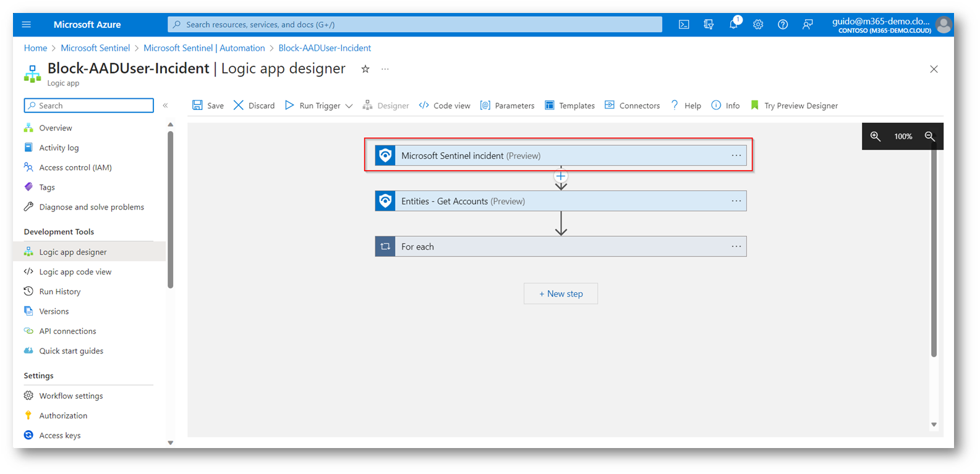Expand the Entities - Get Accounts step
The width and height of the screenshot is (980, 474).
click(560, 201)
